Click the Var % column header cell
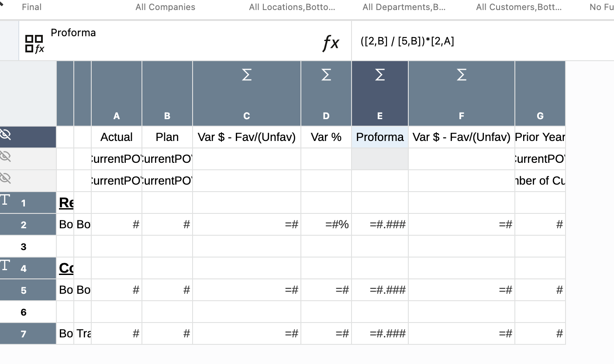The height and width of the screenshot is (364, 614). (326, 137)
